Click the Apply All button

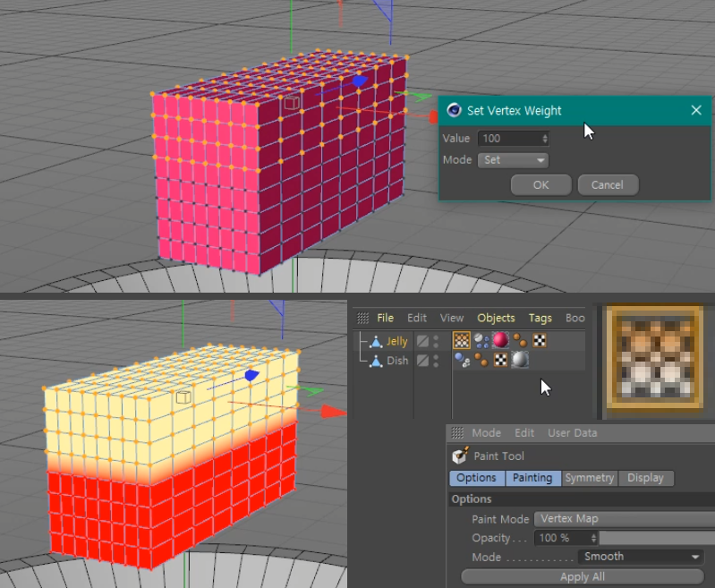click(583, 576)
